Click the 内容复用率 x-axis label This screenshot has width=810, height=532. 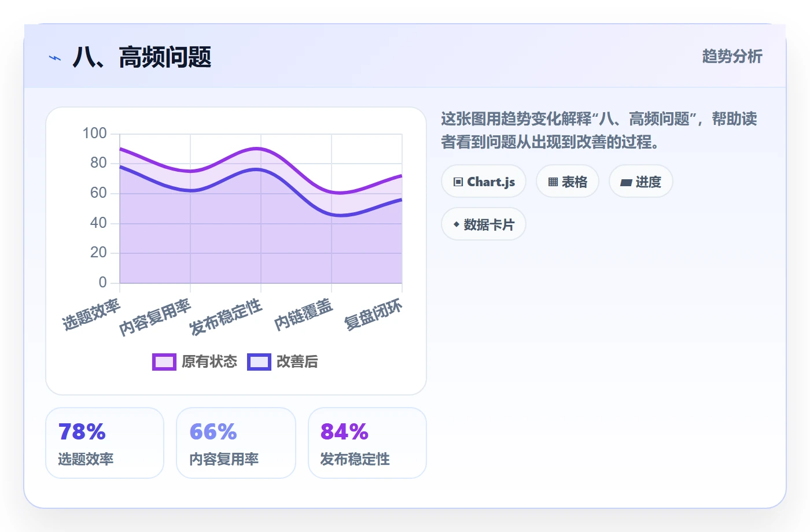(154, 317)
